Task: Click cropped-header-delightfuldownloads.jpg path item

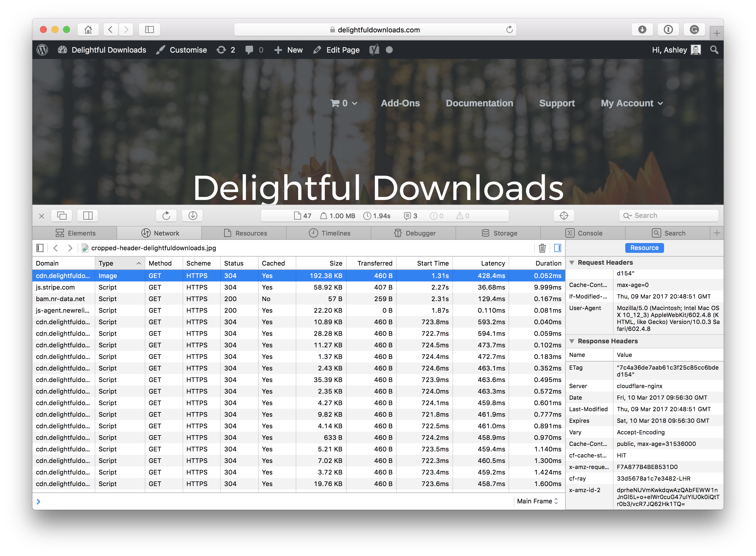Action: (149, 248)
